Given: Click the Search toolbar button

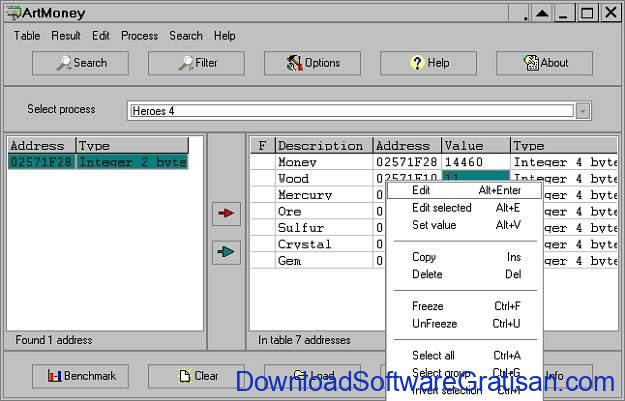Looking at the screenshot, I should pyautogui.click(x=81, y=63).
